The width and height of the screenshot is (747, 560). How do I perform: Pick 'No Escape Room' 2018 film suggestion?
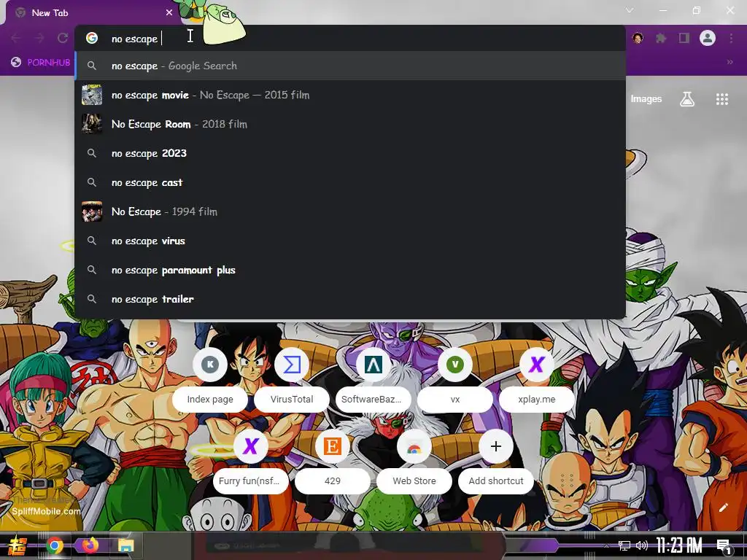pyautogui.click(x=350, y=124)
